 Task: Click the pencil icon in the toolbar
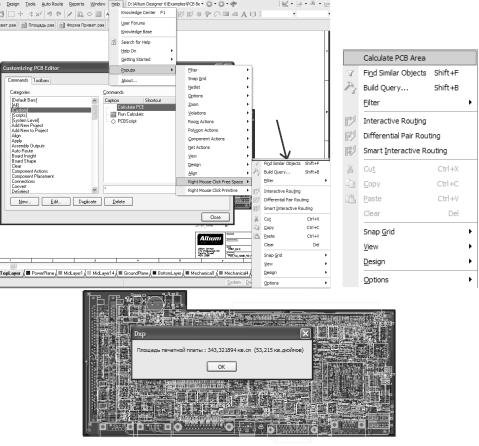70,14
